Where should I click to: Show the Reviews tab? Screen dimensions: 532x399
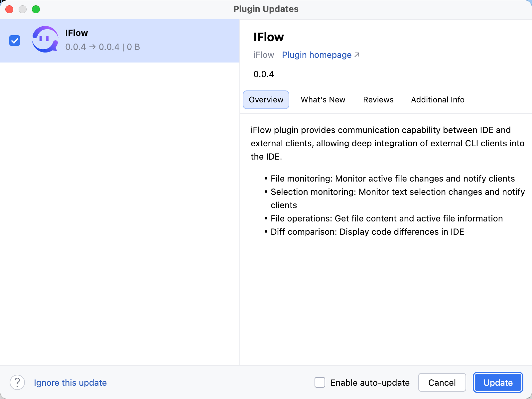tap(378, 100)
